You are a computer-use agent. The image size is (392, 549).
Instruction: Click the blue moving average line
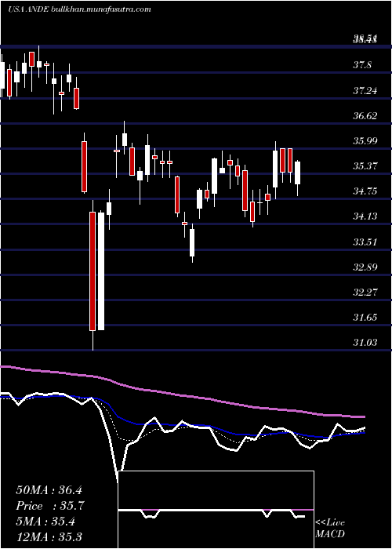[182, 425]
